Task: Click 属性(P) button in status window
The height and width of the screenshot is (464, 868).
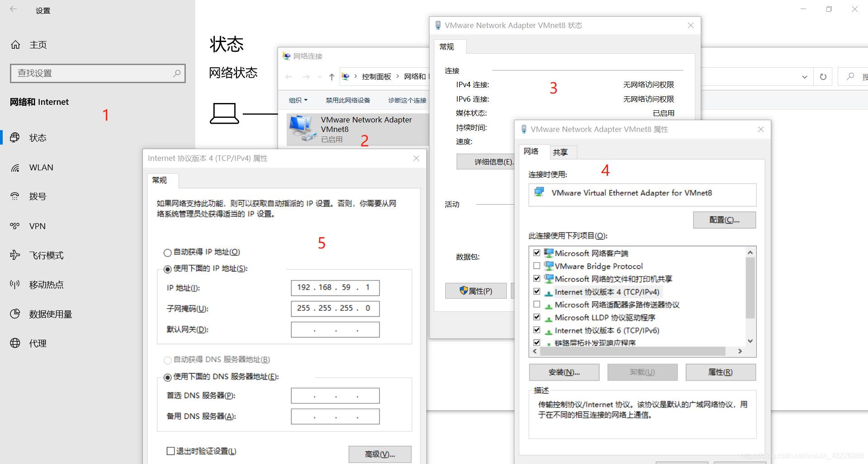Action: point(476,291)
